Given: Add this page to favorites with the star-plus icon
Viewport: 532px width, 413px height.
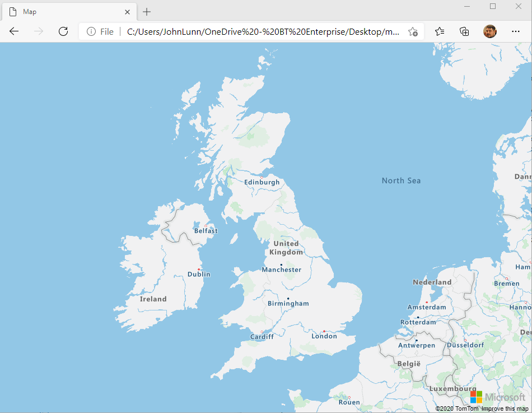Looking at the screenshot, I should 413,32.
